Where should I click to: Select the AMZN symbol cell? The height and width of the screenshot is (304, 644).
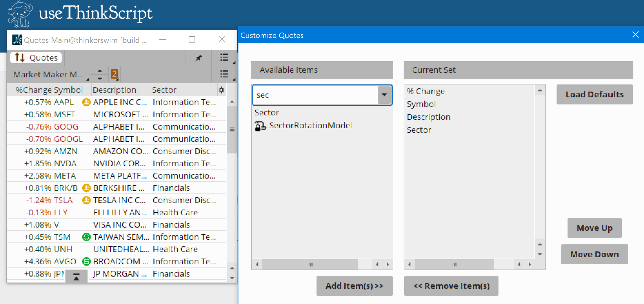point(66,151)
